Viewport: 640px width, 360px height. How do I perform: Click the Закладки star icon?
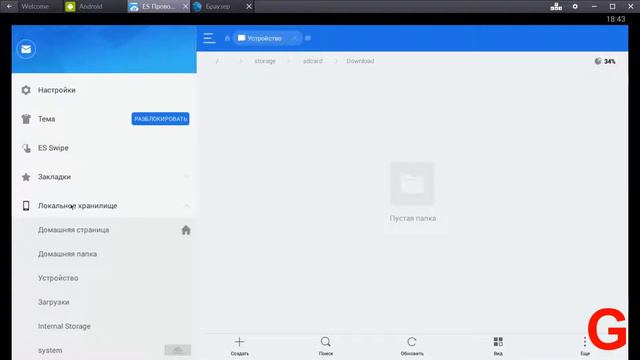pyautogui.click(x=26, y=177)
